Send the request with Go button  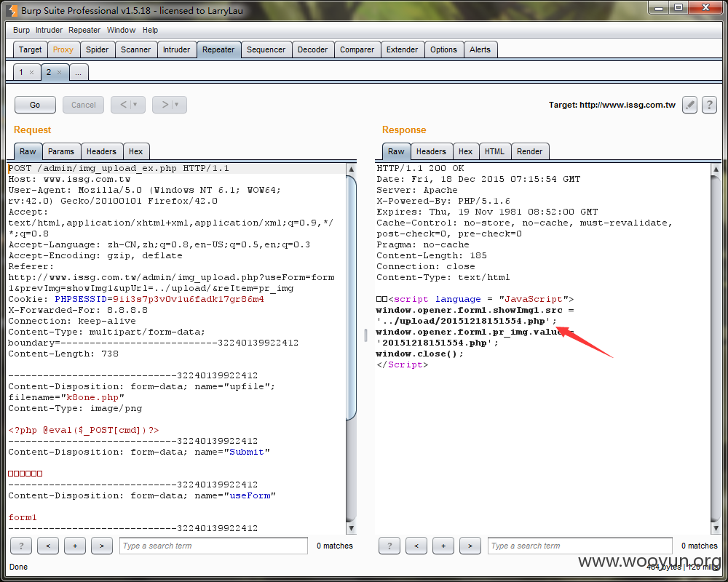tap(35, 105)
